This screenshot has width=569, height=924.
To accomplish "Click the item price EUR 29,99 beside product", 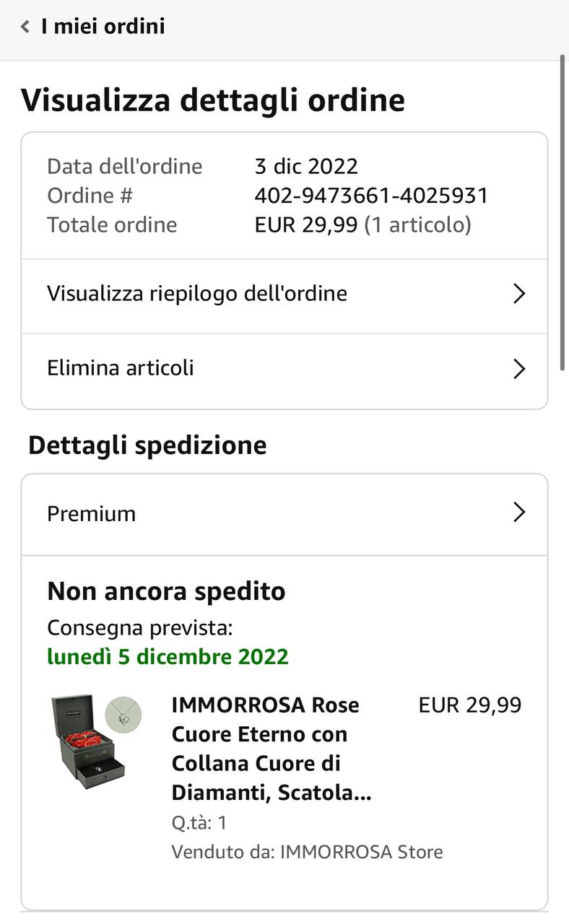I will pos(470,705).
